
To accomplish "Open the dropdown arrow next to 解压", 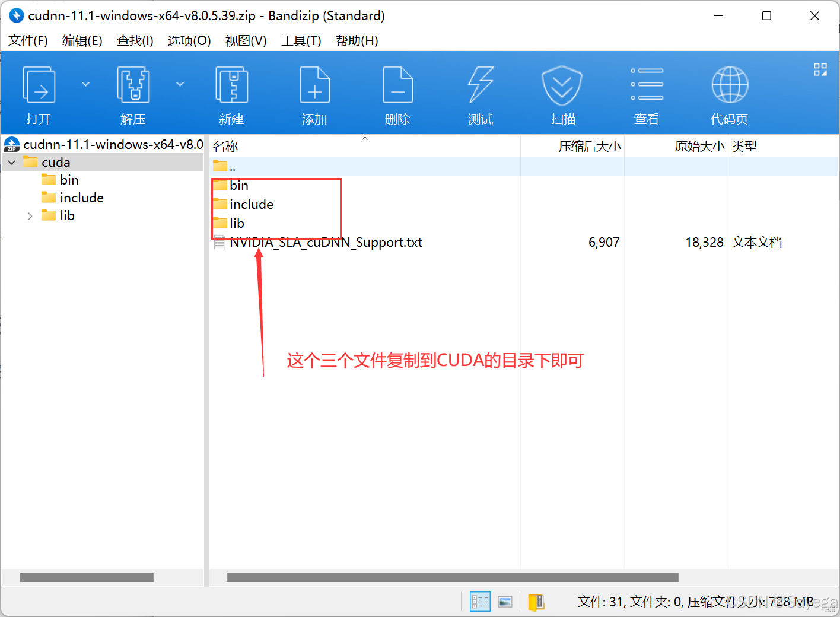I will pyautogui.click(x=180, y=84).
